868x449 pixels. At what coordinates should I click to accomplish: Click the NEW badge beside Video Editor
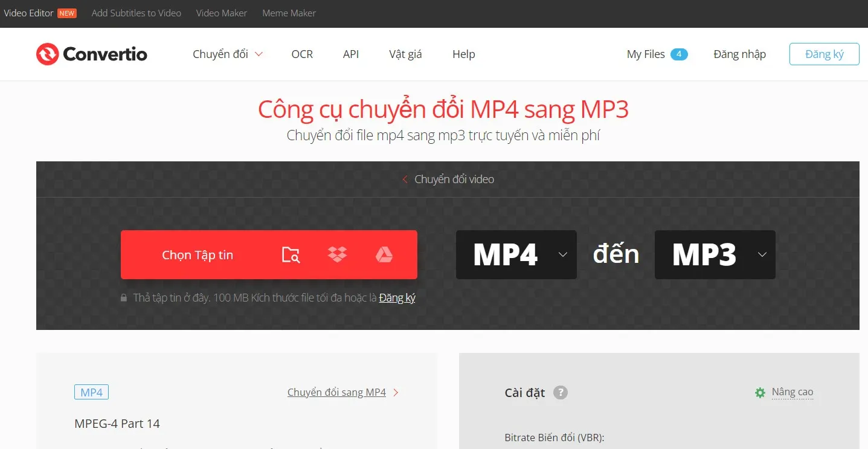[67, 13]
